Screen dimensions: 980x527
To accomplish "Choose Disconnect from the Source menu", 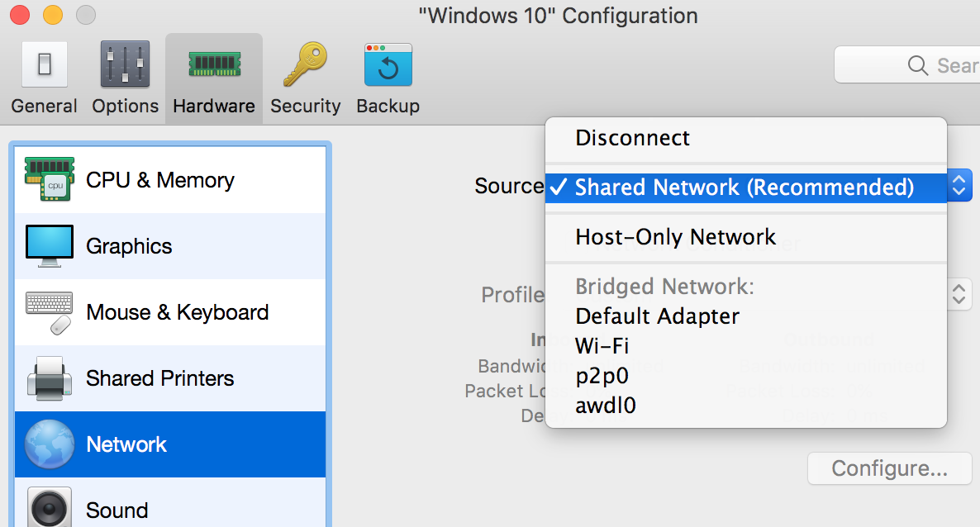I will (633, 138).
